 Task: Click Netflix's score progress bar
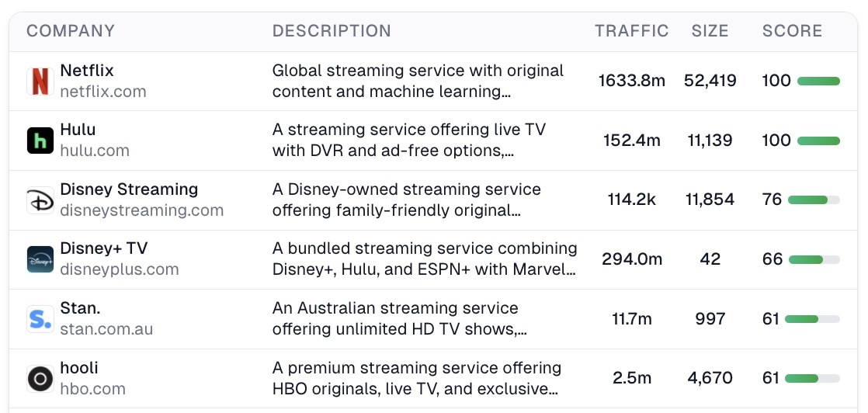coord(818,82)
